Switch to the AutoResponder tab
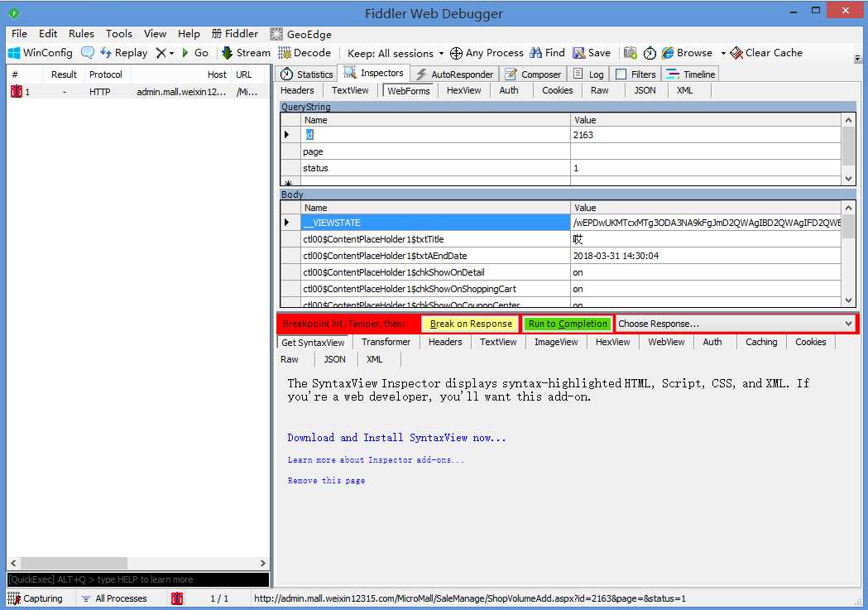Image resolution: width=868 pixels, height=610 pixels. click(454, 74)
